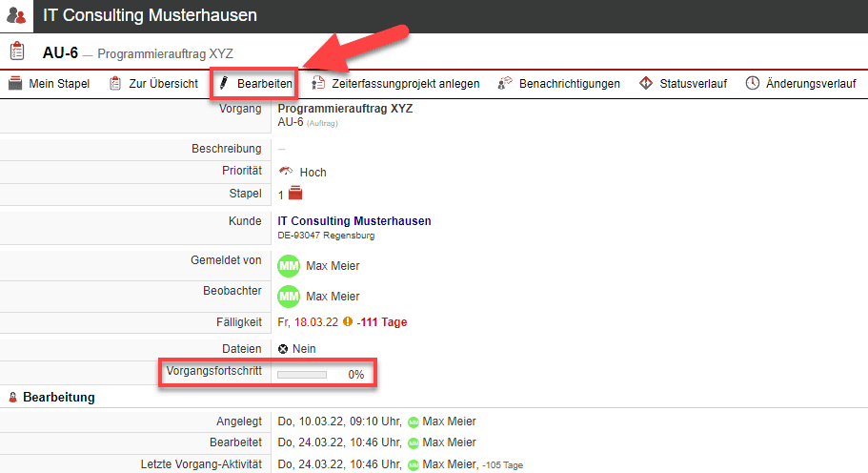Click the customer group icon in header
The height and width of the screenshot is (473, 868).
coord(16,16)
